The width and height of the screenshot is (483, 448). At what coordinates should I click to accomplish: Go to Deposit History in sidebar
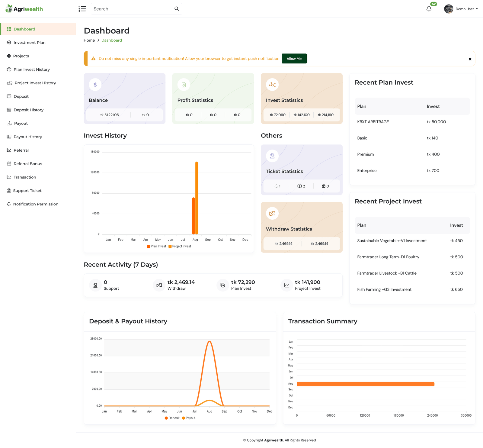28,110
